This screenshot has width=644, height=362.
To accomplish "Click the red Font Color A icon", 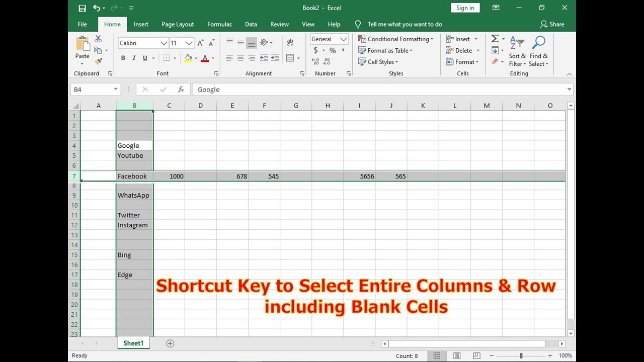I will pyautogui.click(x=205, y=58).
